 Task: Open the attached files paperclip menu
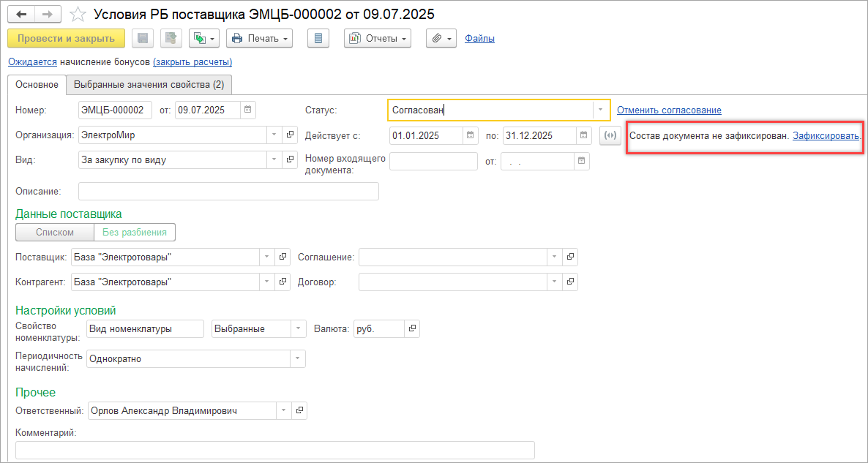click(441, 38)
